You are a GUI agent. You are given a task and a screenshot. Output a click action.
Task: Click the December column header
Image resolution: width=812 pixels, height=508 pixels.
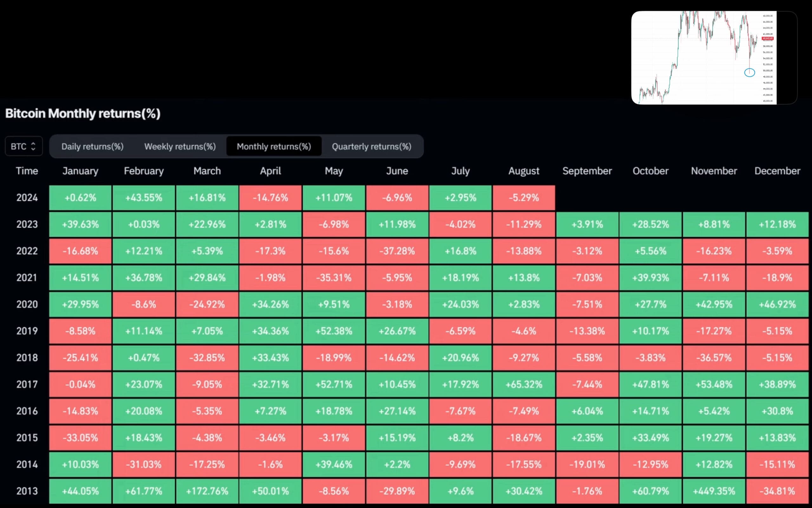point(777,171)
